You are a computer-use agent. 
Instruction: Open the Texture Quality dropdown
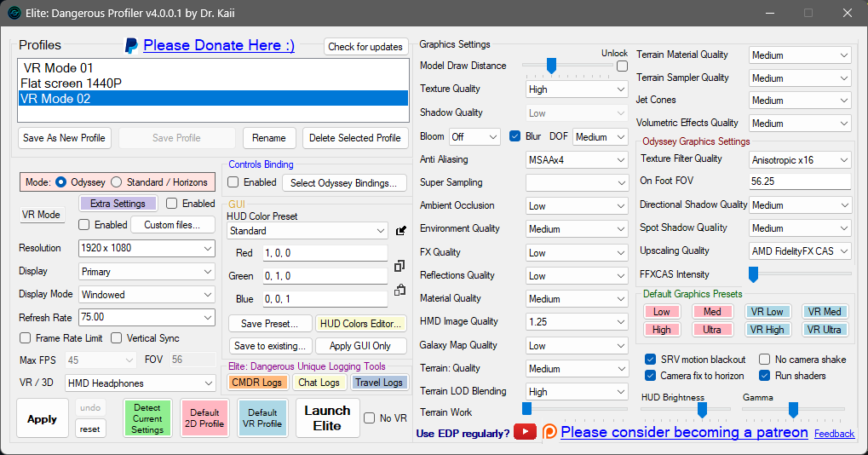click(x=577, y=89)
